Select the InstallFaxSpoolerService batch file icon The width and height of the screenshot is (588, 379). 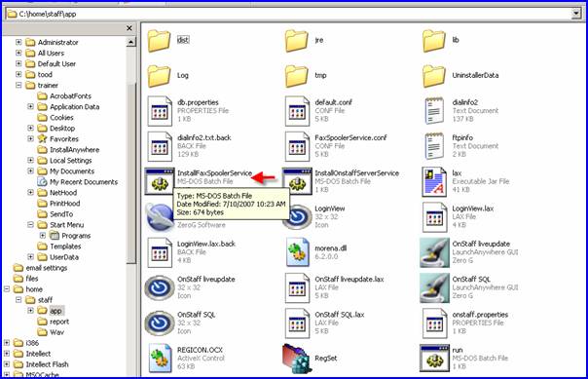(160, 181)
